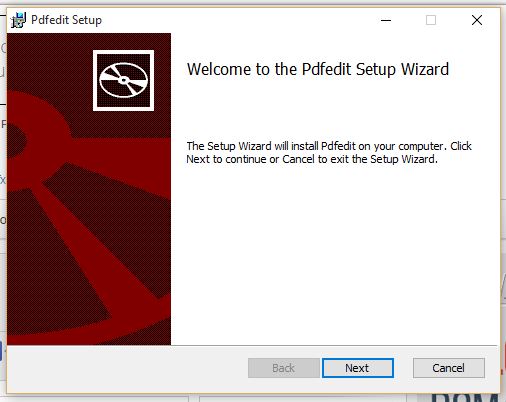Click the red banner artwork on the left
506x402 pixels.
click(x=89, y=189)
